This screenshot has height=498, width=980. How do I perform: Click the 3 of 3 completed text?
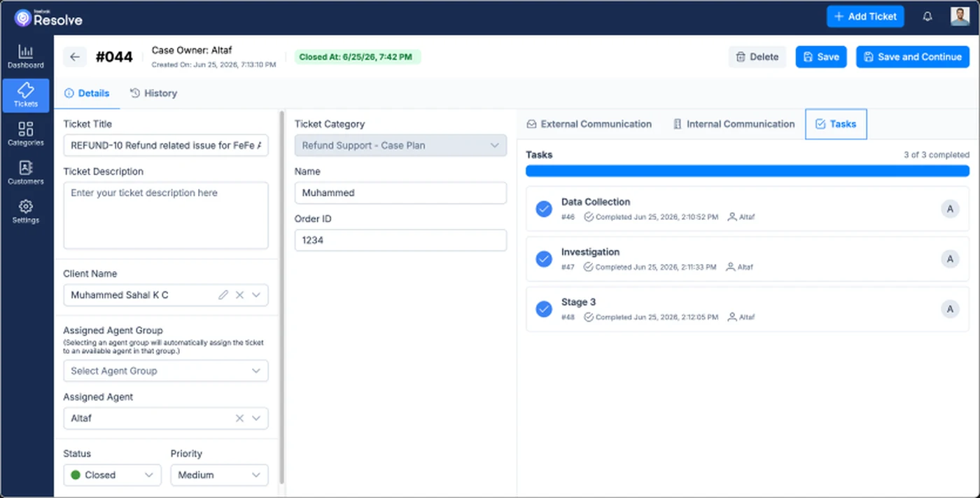pyautogui.click(x=937, y=155)
